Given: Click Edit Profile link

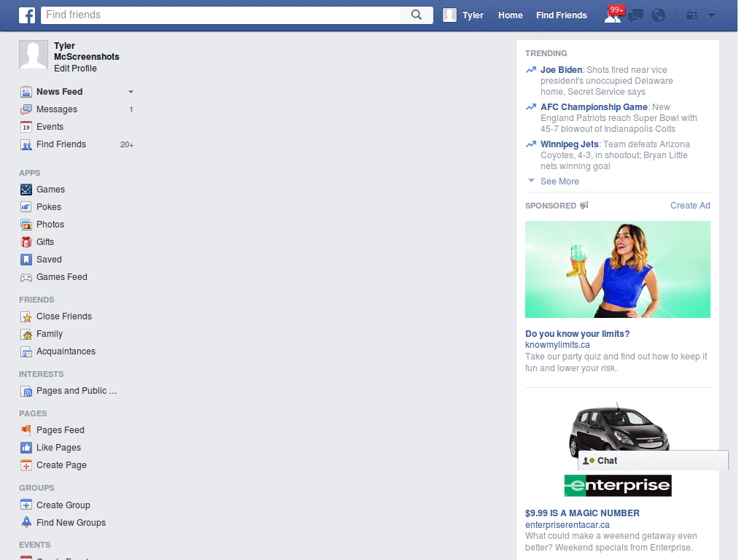Looking at the screenshot, I should (x=75, y=69).
